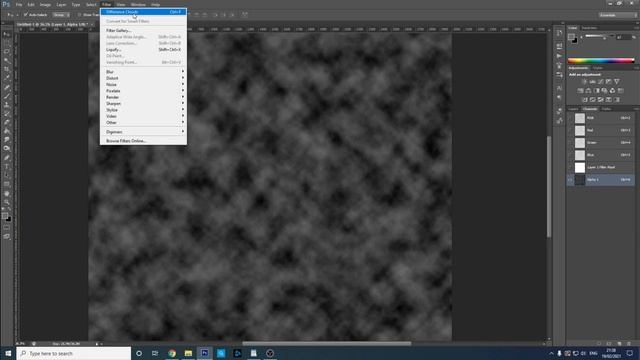Click the foreground color swatch in toolbar
Image resolution: width=640 pixels, height=360 pixels.
pos(4,216)
